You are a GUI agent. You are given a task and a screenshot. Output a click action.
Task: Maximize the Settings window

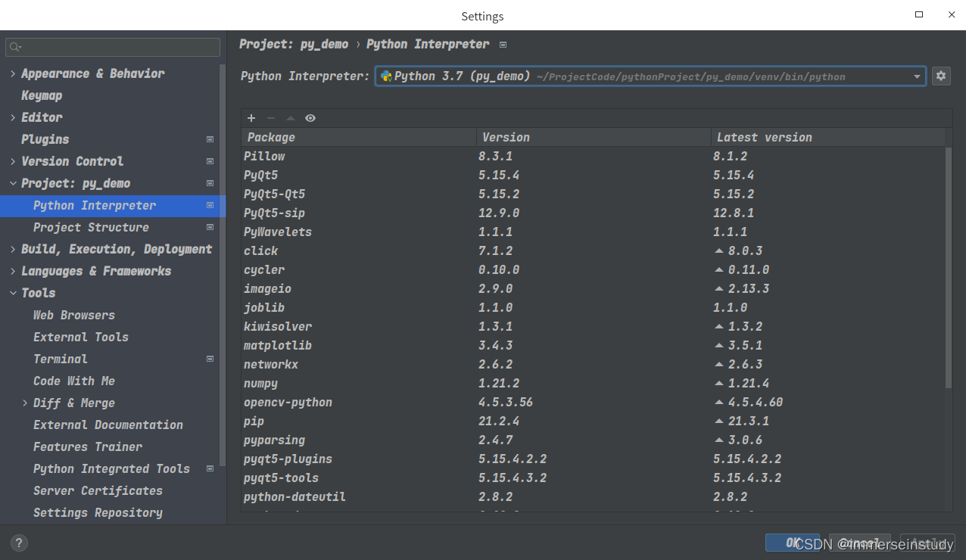click(919, 14)
